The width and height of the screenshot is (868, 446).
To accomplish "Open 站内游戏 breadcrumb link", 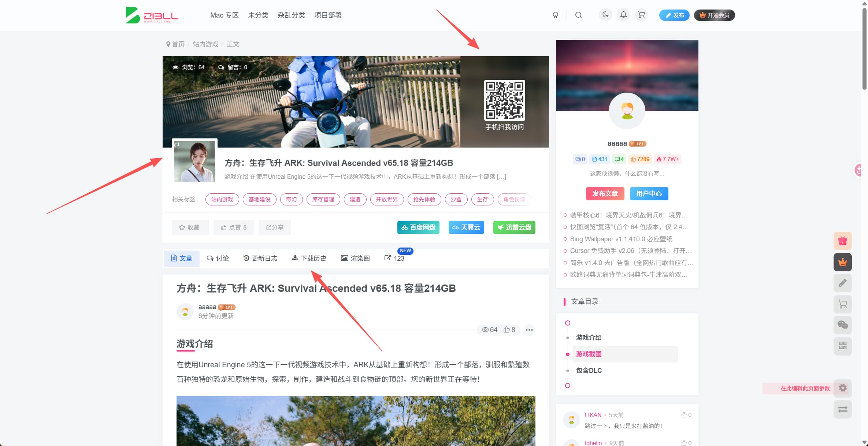I will [x=205, y=44].
